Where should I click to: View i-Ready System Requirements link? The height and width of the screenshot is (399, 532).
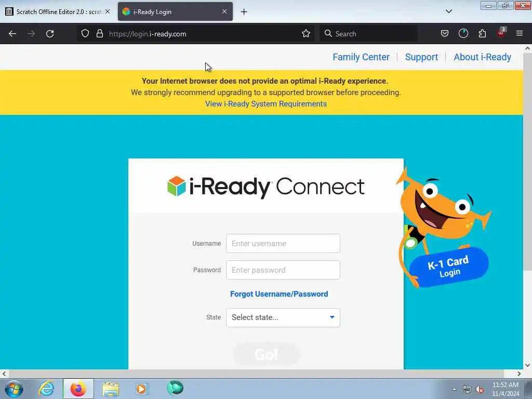[x=266, y=104]
